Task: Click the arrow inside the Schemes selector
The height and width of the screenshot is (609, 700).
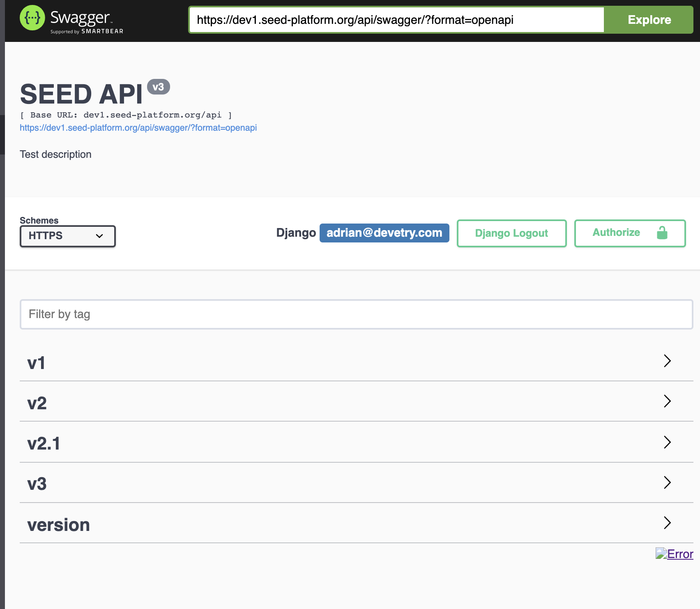Action: tap(99, 236)
